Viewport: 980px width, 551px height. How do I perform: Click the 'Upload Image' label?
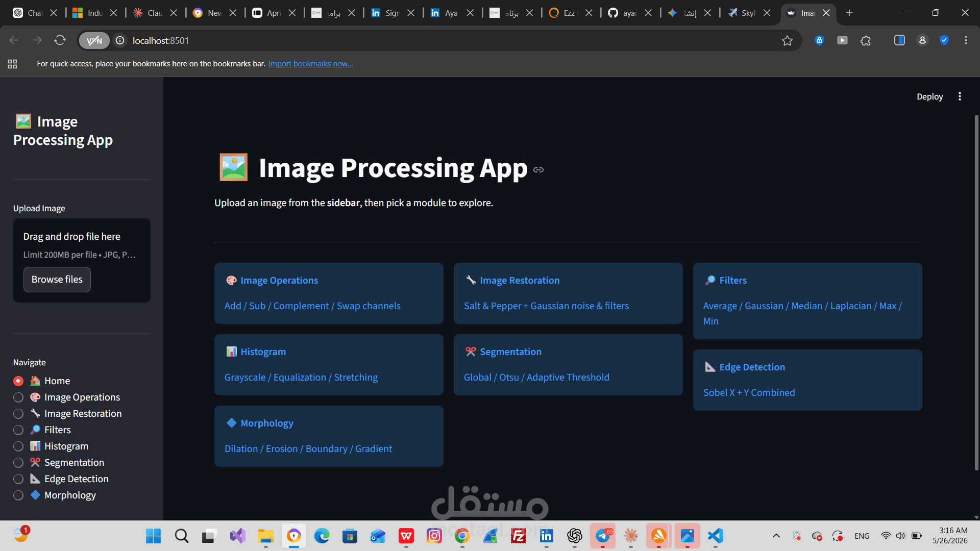tap(39, 208)
